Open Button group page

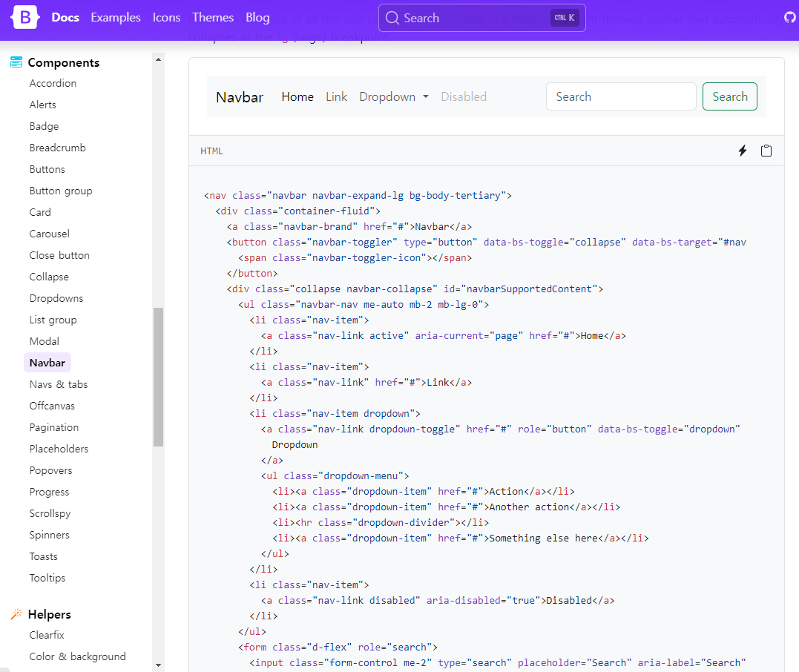[61, 191]
